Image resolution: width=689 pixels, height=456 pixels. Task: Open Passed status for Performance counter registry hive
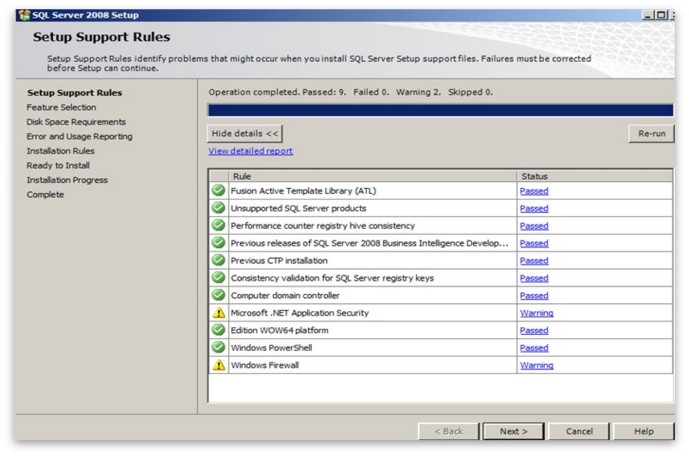[534, 226]
